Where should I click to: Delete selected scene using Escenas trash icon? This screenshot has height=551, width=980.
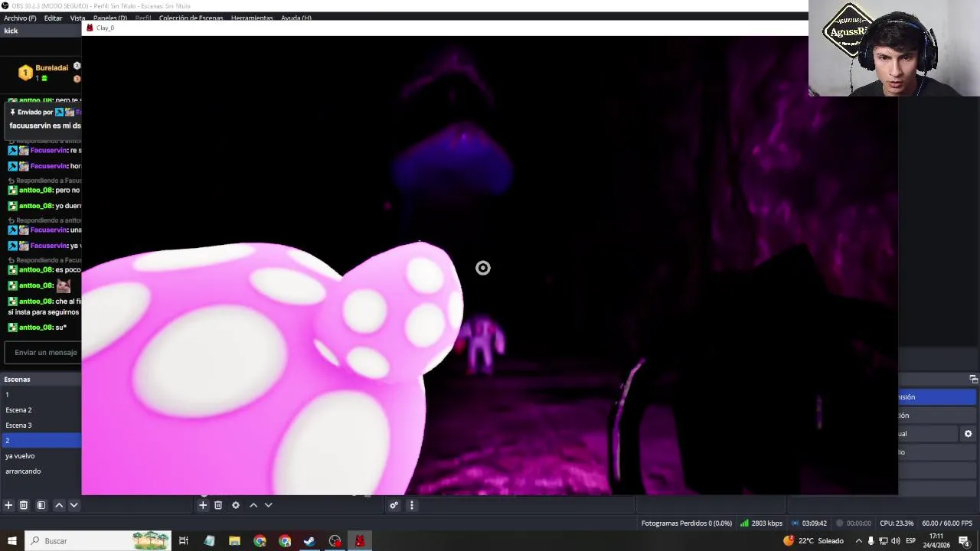pos(24,505)
